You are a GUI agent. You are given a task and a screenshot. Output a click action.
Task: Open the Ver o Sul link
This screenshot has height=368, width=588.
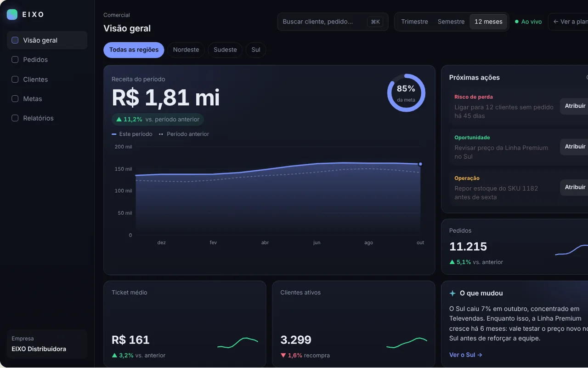tap(466, 355)
